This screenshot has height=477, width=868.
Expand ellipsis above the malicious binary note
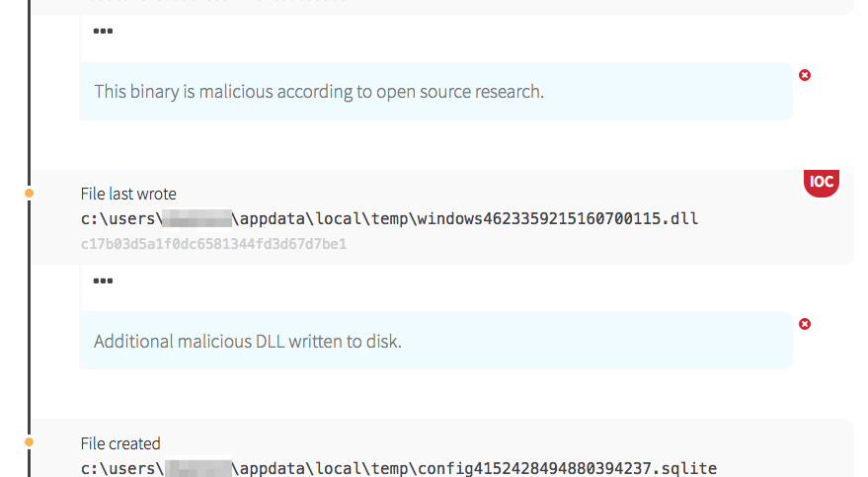click(x=103, y=31)
